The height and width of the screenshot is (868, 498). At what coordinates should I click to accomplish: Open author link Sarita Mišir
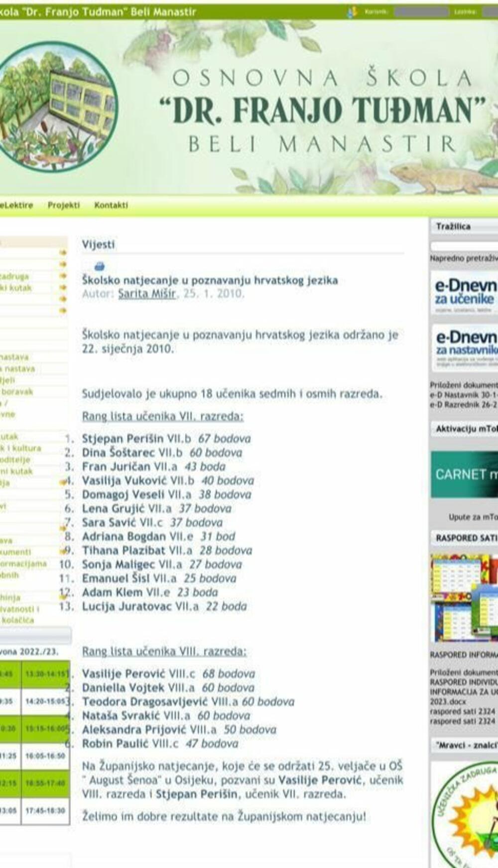click(147, 294)
